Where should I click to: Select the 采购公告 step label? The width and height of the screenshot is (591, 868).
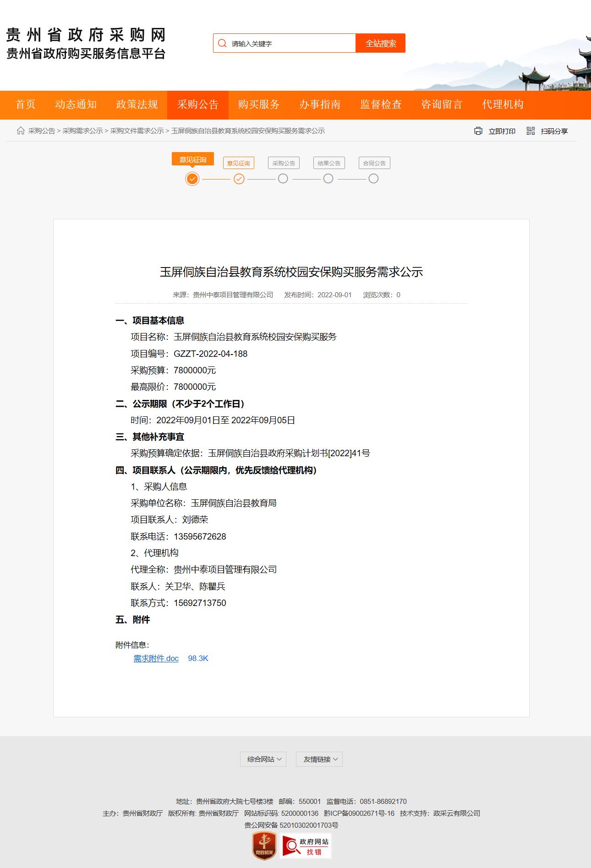coord(284,163)
